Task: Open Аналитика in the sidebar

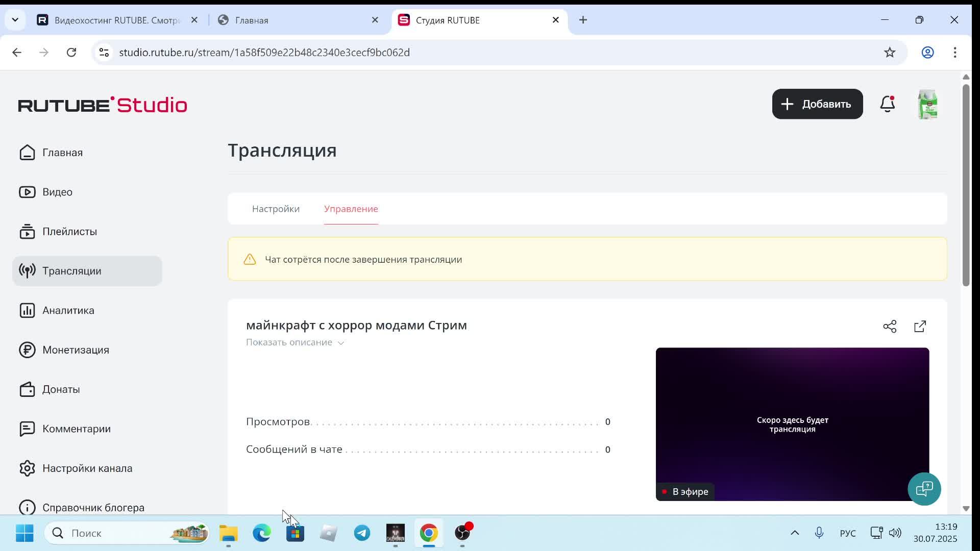Action: coord(68,310)
